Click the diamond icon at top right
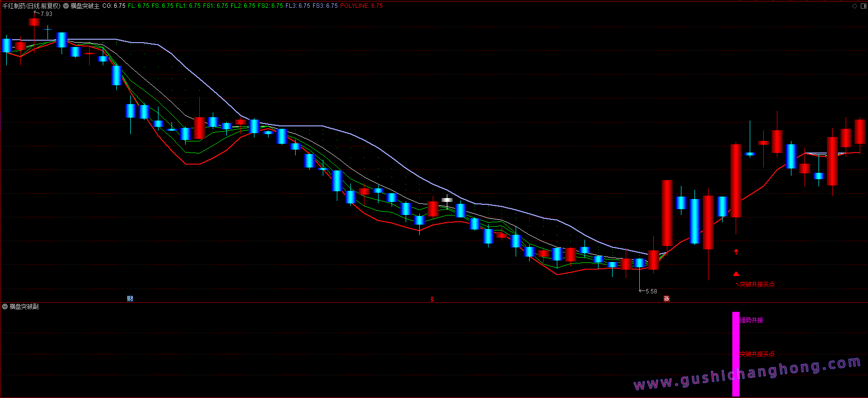The width and height of the screenshot is (868, 398). pos(854,6)
